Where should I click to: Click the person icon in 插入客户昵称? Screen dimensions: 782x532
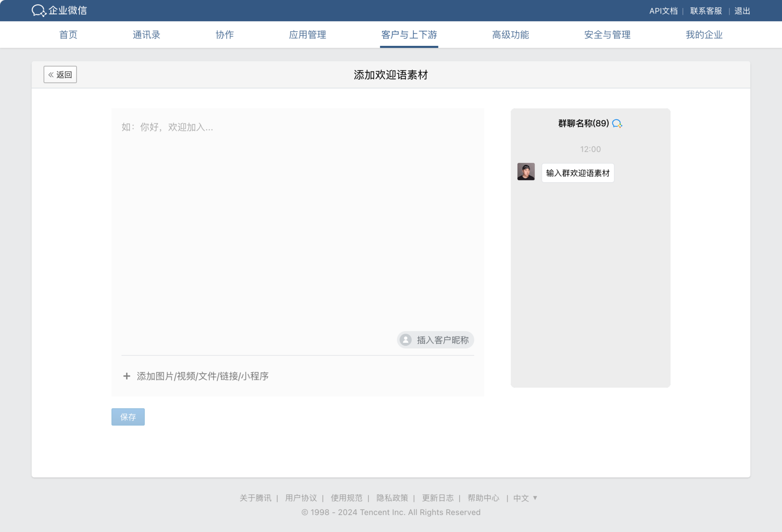[406, 340]
